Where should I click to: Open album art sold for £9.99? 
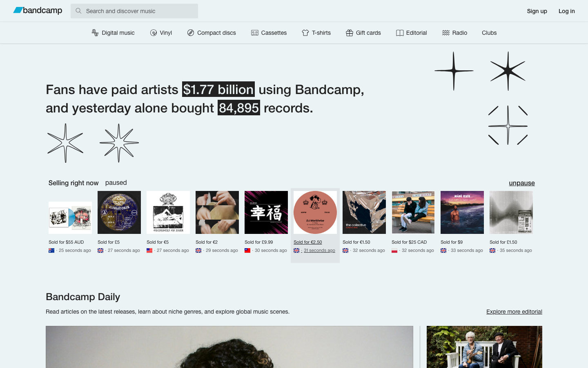tap(266, 212)
